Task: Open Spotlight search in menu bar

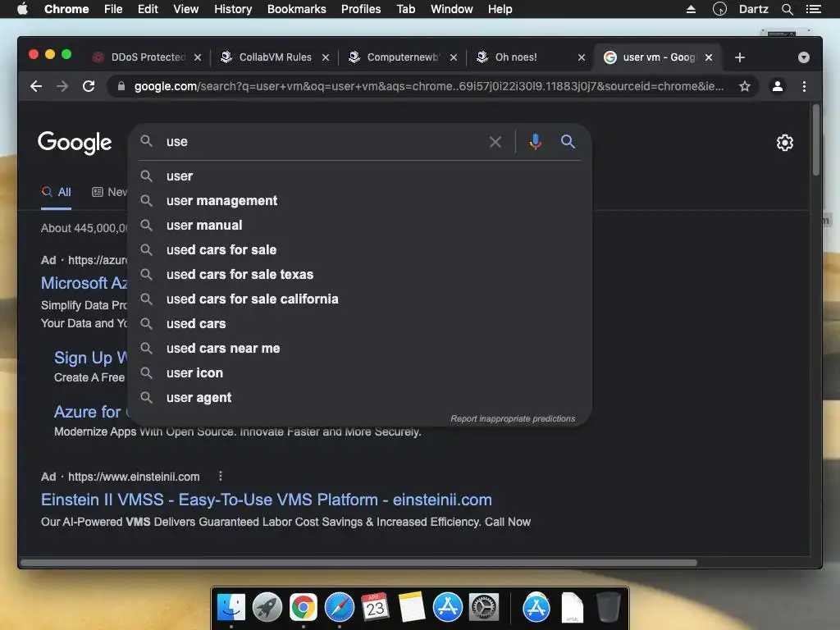Action: pos(787,9)
